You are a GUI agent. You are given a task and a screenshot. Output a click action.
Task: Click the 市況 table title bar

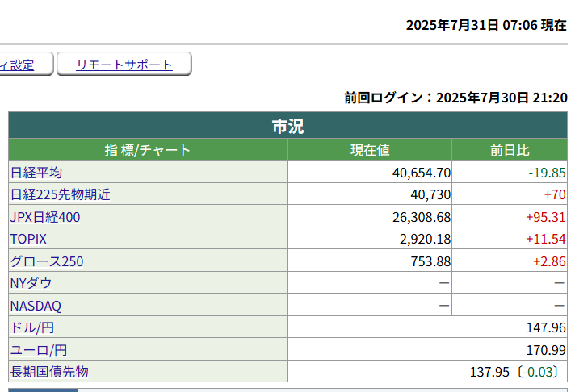click(x=287, y=126)
